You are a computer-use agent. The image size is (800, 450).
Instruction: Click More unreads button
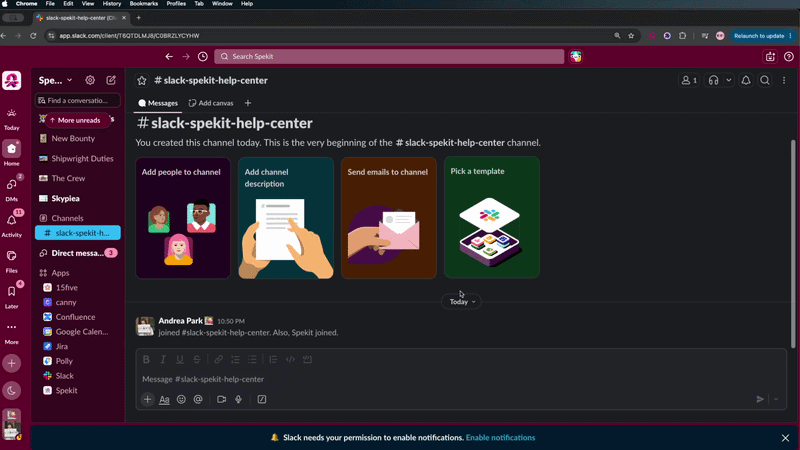(x=78, y=120)
